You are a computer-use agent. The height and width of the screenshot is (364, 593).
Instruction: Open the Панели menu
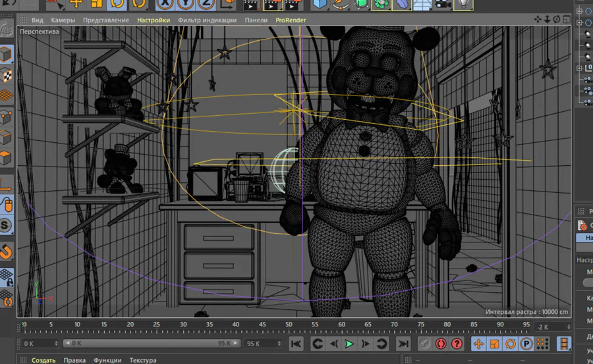256,20
